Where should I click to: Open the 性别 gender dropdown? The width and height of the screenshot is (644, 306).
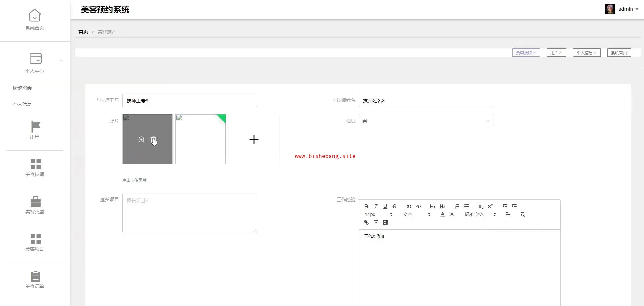(x=426, y=121)
